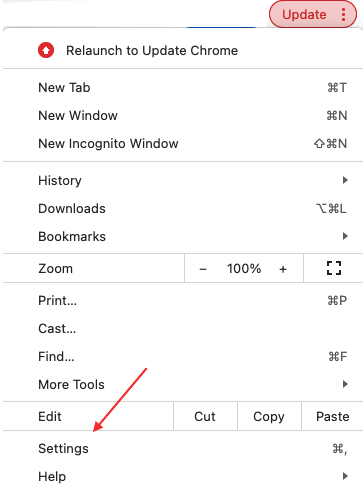The width and height of the screenshot is (363, 493).
Task: Expand the More Tools submenu arrow
Action: (x=345, y=384)
